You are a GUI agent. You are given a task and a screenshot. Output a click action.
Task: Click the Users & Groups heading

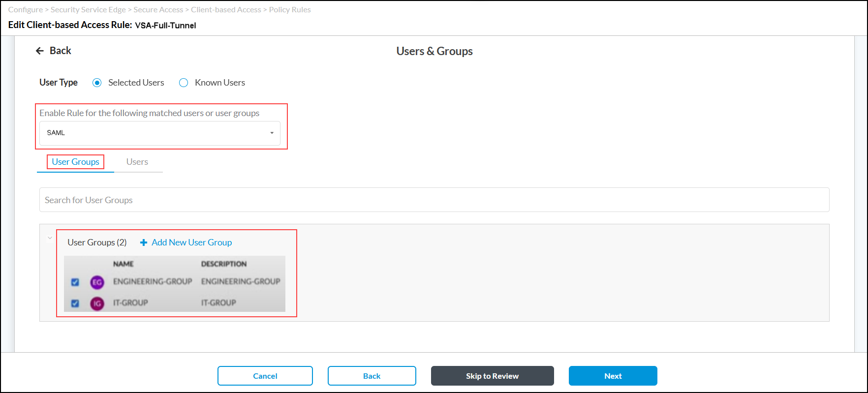[x=434, y=51]
